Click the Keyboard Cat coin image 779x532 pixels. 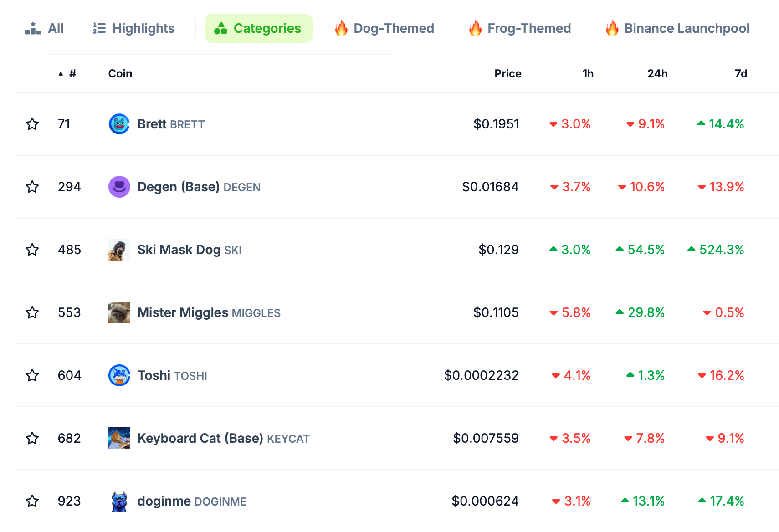[x=119, y=438]
